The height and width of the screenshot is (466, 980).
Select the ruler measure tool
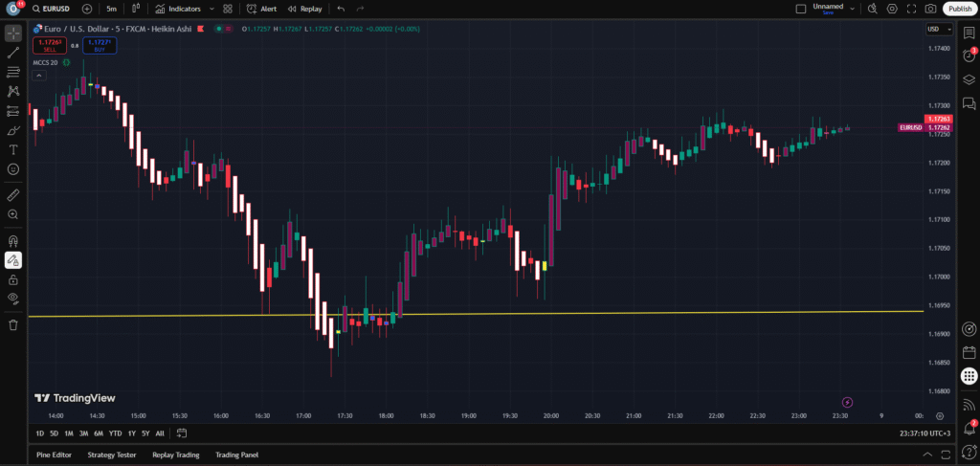pos(13,195)
